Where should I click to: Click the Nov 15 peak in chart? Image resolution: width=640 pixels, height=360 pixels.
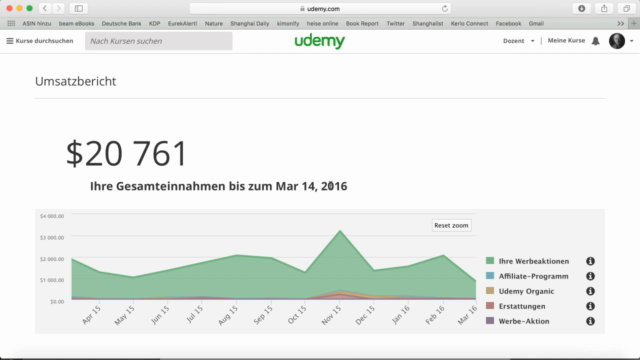pos(340,231)
